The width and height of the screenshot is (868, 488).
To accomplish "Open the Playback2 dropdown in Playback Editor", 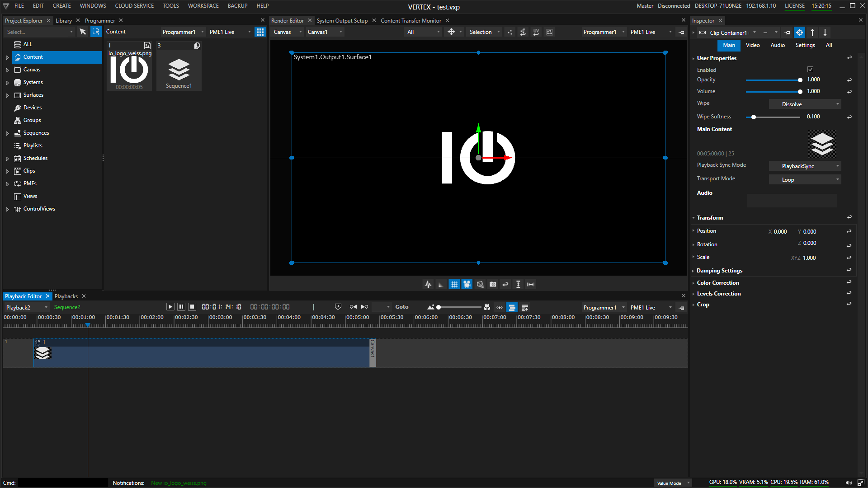I will coord(26,307).
